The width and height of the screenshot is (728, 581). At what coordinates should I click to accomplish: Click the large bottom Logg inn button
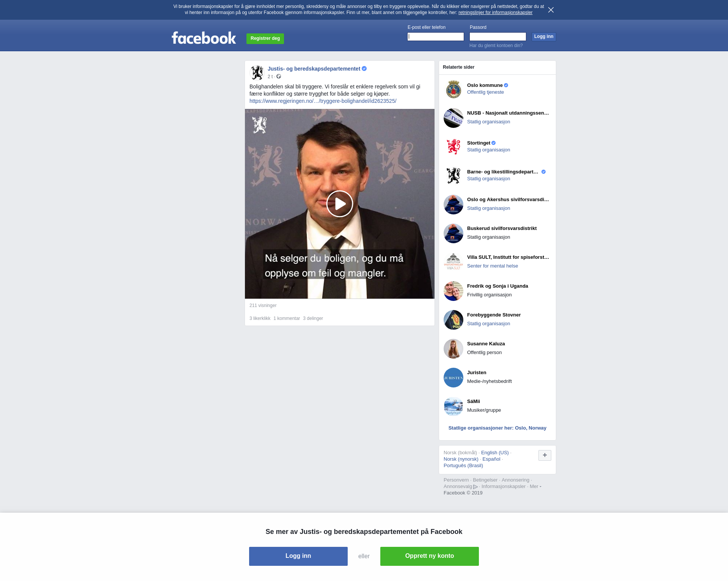tap(298, 556)
